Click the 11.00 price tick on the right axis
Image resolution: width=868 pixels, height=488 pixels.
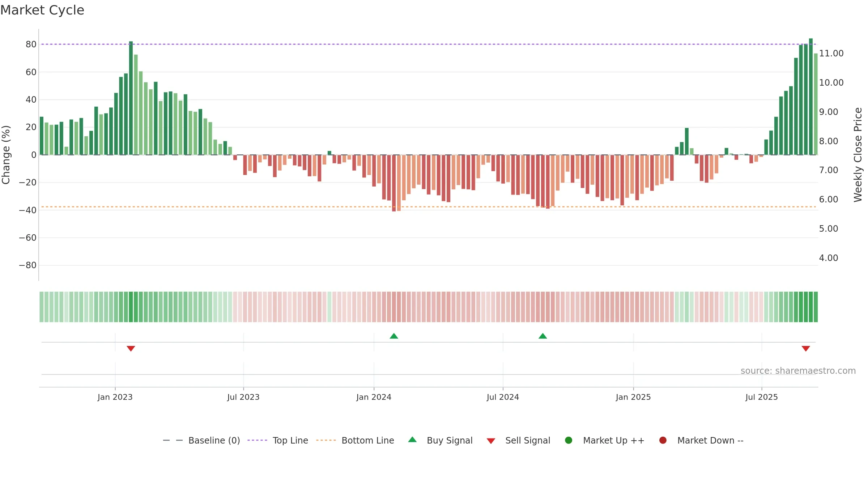(831, 53)
